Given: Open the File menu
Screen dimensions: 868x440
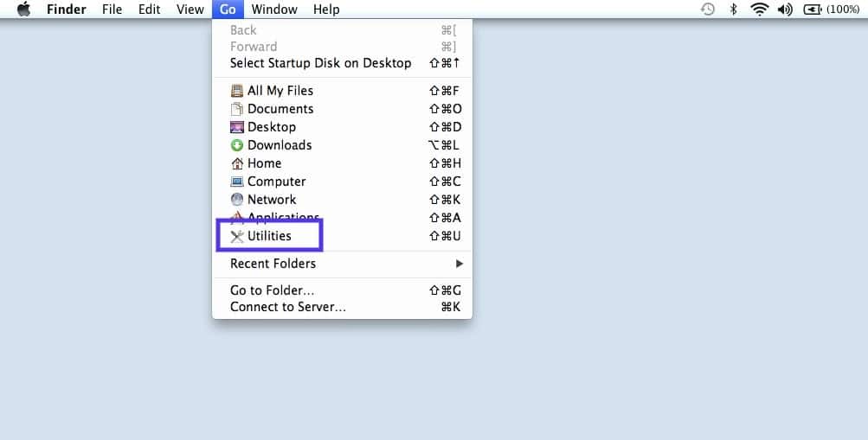Looking at the screenshot, I should [112, 10].
